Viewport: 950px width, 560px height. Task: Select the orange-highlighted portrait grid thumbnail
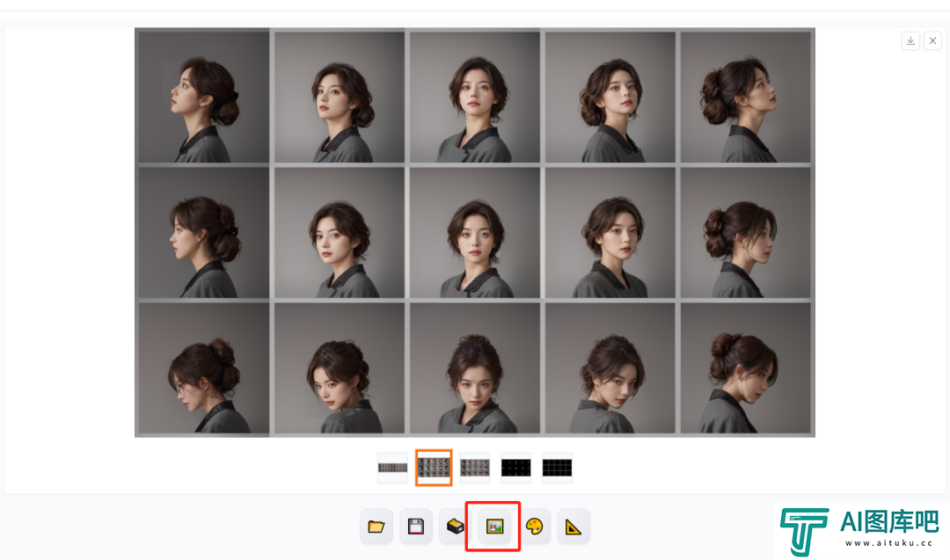tap(434, 468)
